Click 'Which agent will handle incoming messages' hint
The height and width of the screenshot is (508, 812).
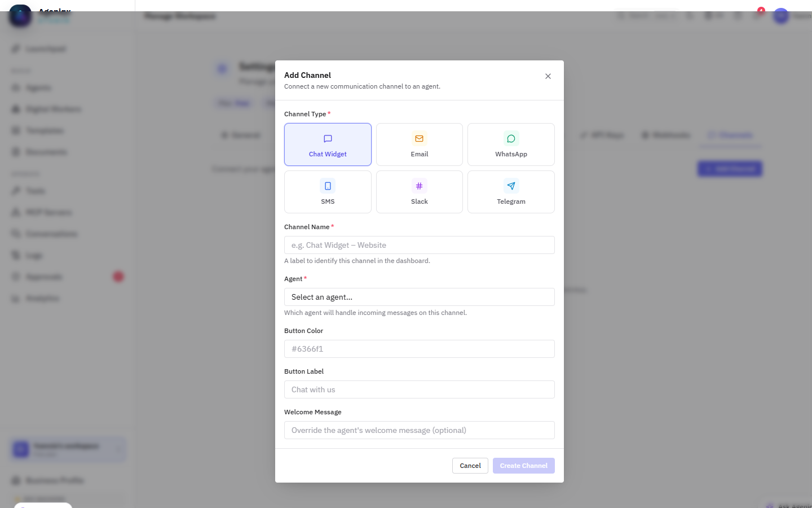pos(376,313)
